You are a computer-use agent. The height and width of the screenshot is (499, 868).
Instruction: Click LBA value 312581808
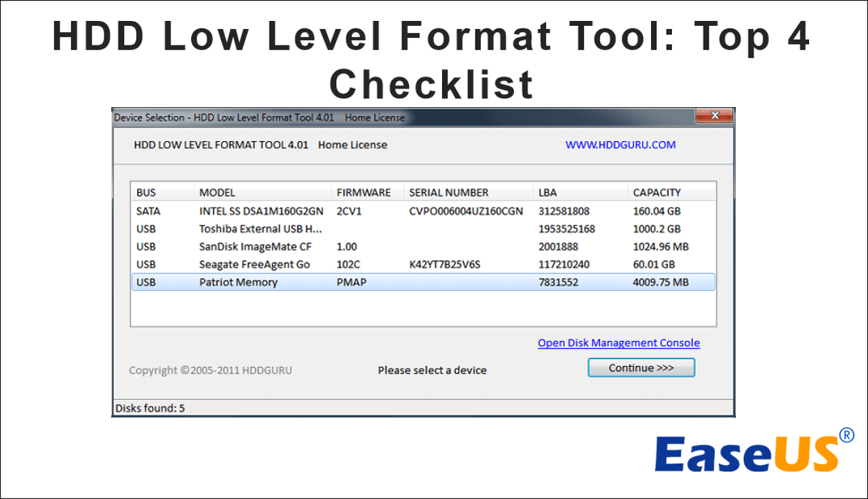(564, 211)
